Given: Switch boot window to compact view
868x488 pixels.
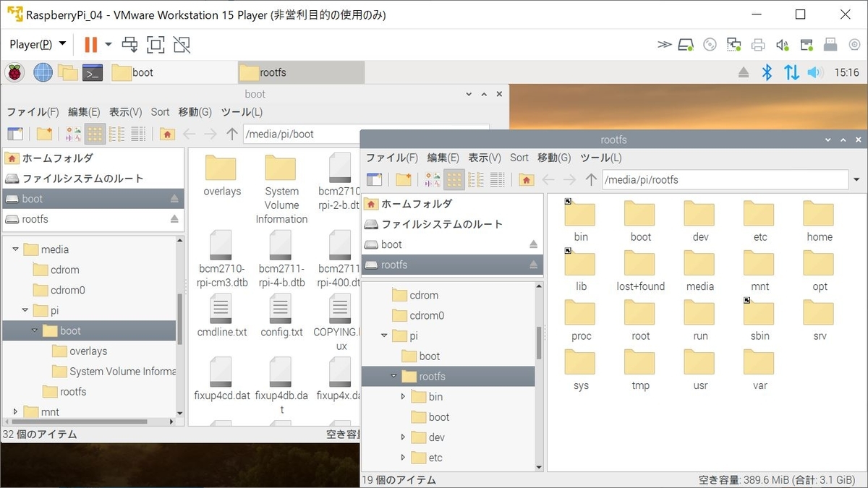Looking at the screenshot, I should click(116, 134).
